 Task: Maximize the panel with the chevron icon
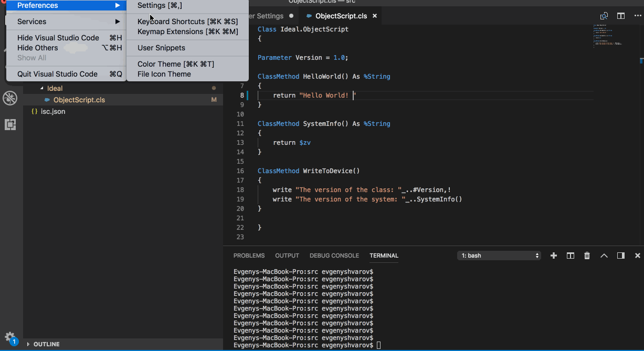click(604, 256)
